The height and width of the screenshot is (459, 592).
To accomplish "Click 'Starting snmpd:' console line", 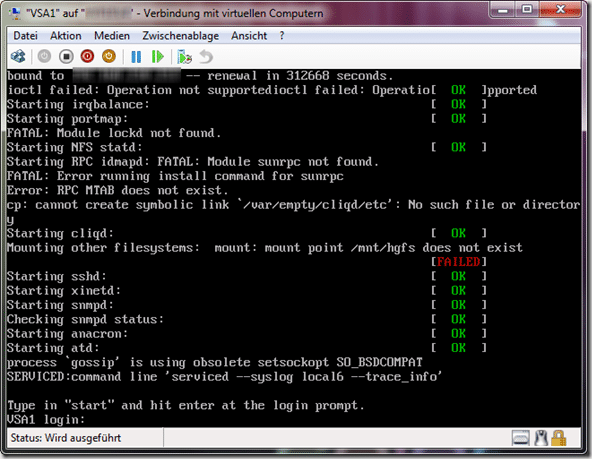I will coord(60,305).
